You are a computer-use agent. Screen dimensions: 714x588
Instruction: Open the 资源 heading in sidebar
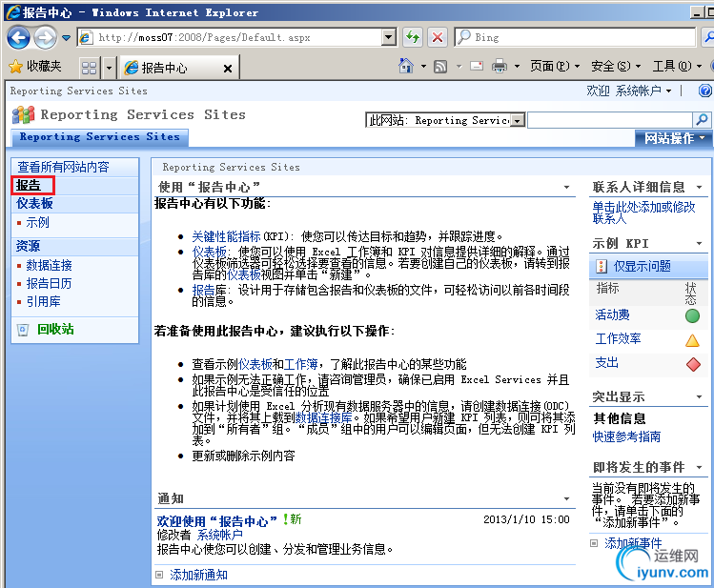pos(28,246)
